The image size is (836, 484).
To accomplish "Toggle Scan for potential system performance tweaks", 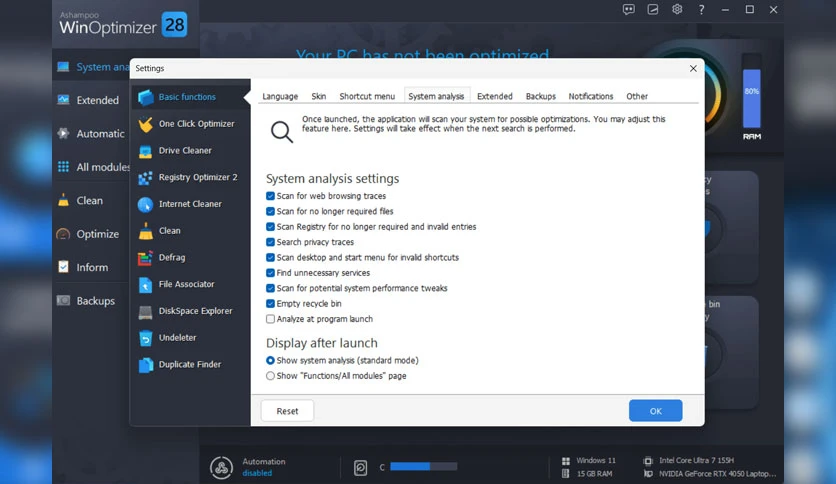I will [x=270, y=288].
